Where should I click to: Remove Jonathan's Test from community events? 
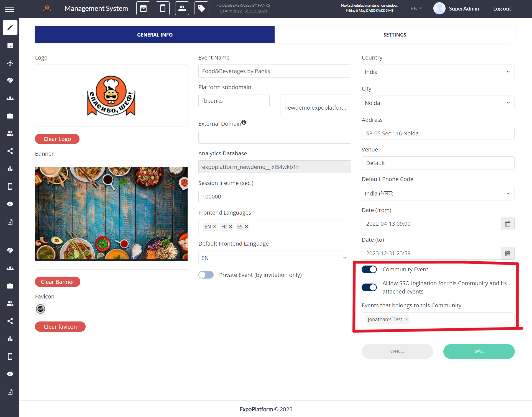pyautogui.click(x=406, y=320)
